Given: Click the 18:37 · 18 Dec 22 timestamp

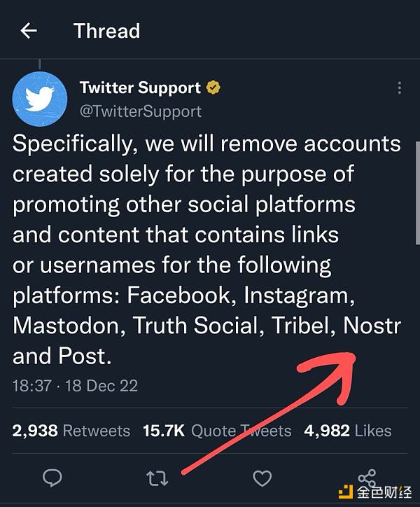Looking at the screenshot, I should tap(75, 385).
